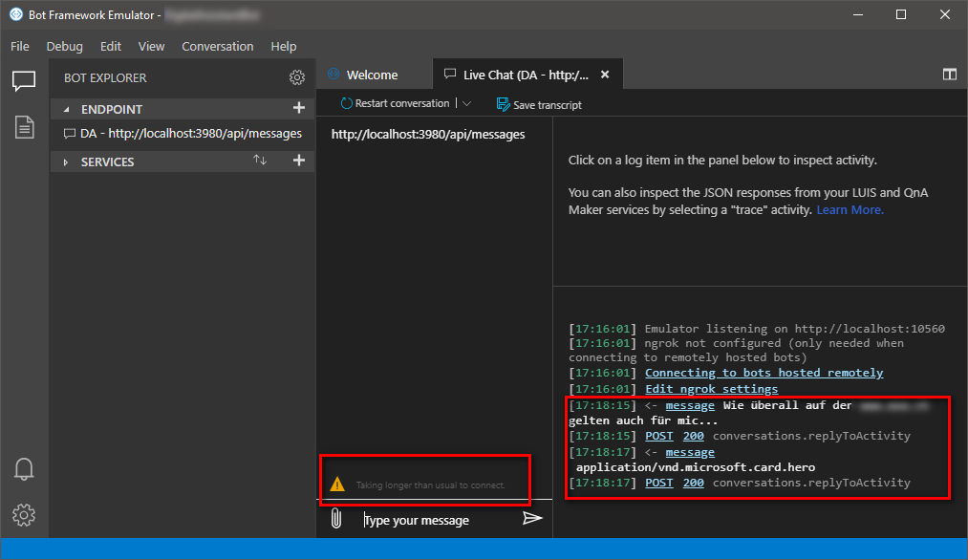968x560 pixels.
Task: Open the Debug menu
Action: pyautogui.click(x=64, y=46)
